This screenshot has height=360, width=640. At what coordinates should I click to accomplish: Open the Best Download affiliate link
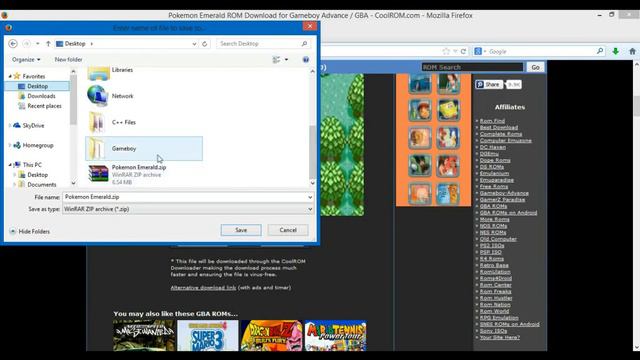(x=498, y=127)
